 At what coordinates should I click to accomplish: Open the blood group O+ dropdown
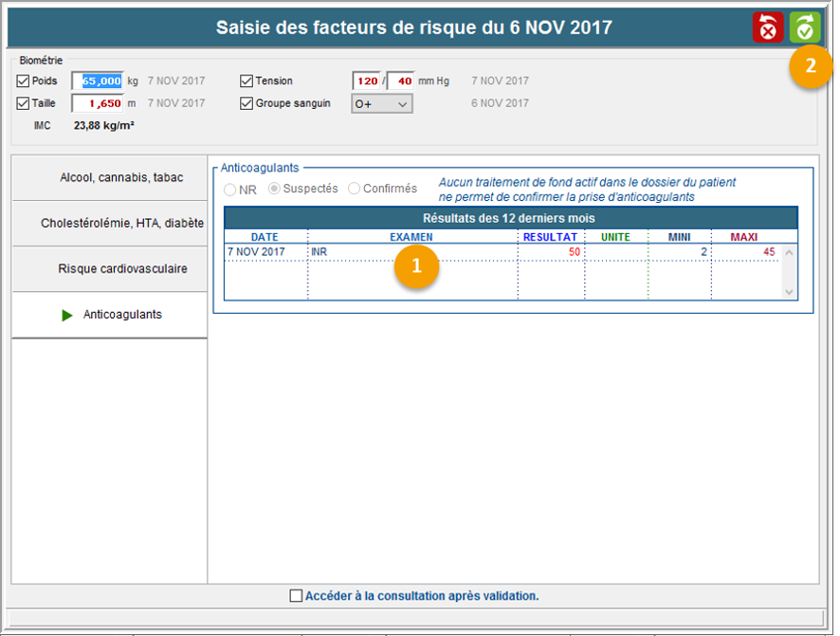coord(382,104)
